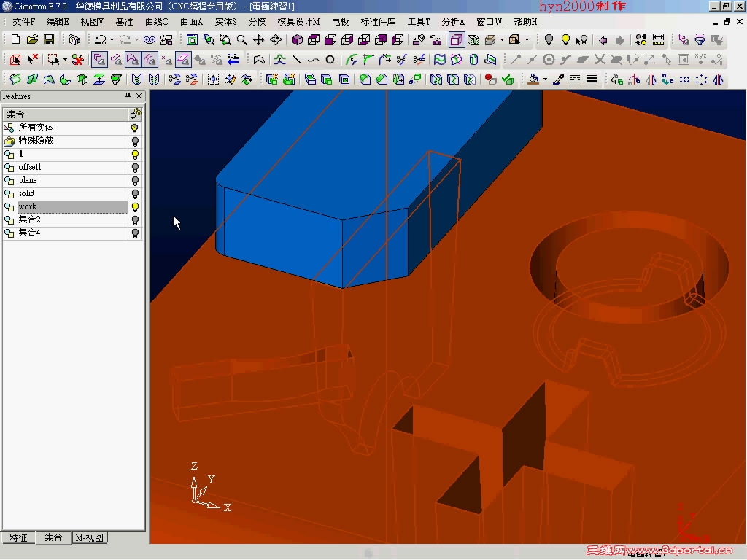
Task: Click the show entities yellow bulb icon
Action: (565, 40)
